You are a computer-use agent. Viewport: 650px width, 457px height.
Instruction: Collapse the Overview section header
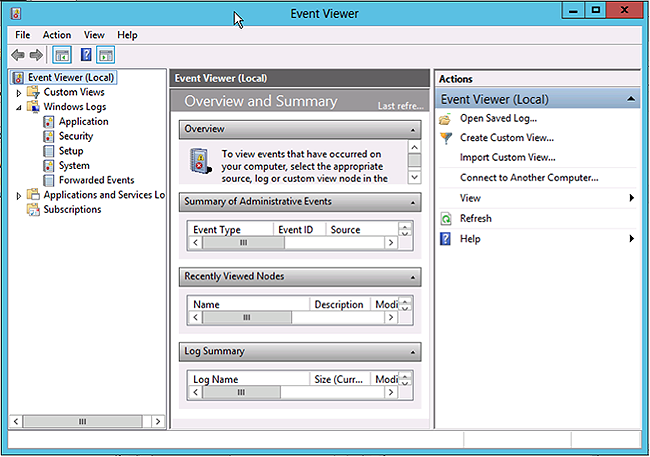414,129
